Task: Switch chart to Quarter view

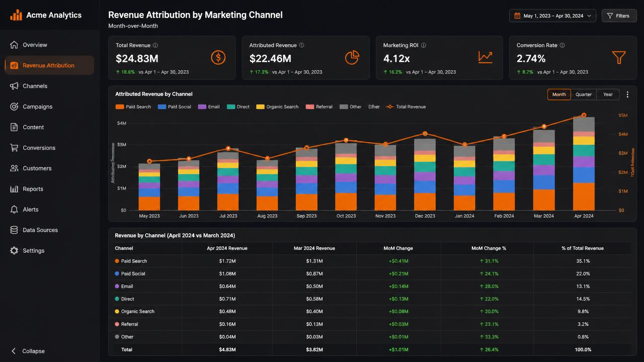Action: point(584,95)
